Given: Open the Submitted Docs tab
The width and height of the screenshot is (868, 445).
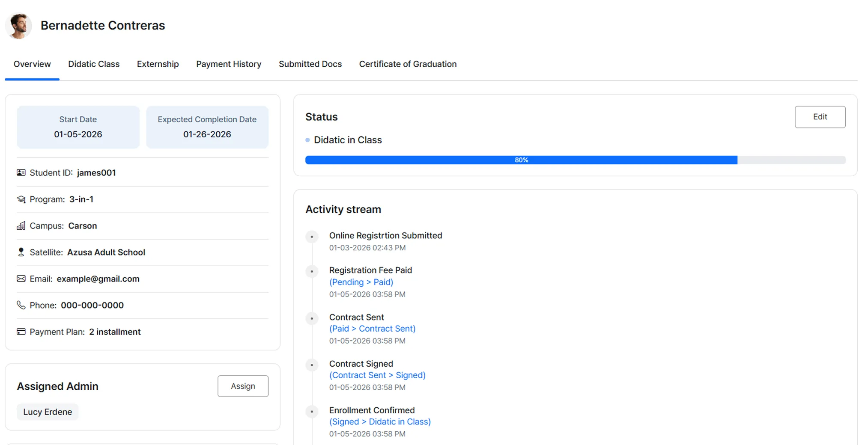Looking at the screenshot, I should [x=310, y=64].
